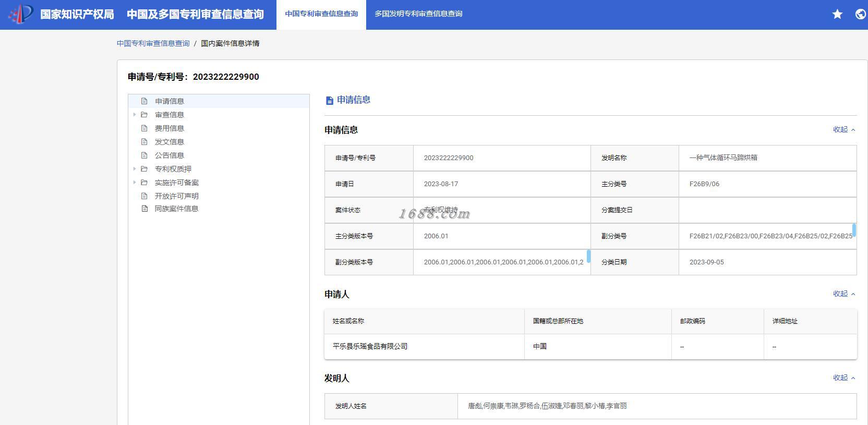
Task: Click applicant name 平乐县乐瑶食品有限公司
Action: click(370, 346)
